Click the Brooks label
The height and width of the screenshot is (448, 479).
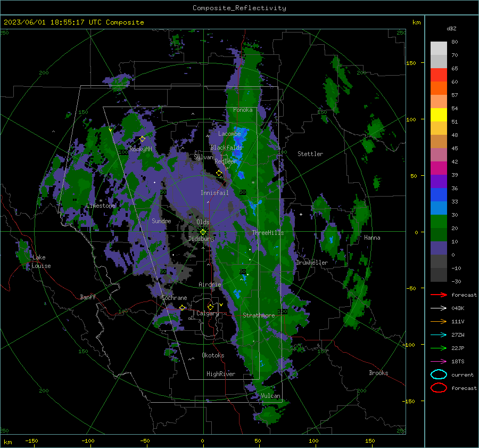click(x=378, y=373)
